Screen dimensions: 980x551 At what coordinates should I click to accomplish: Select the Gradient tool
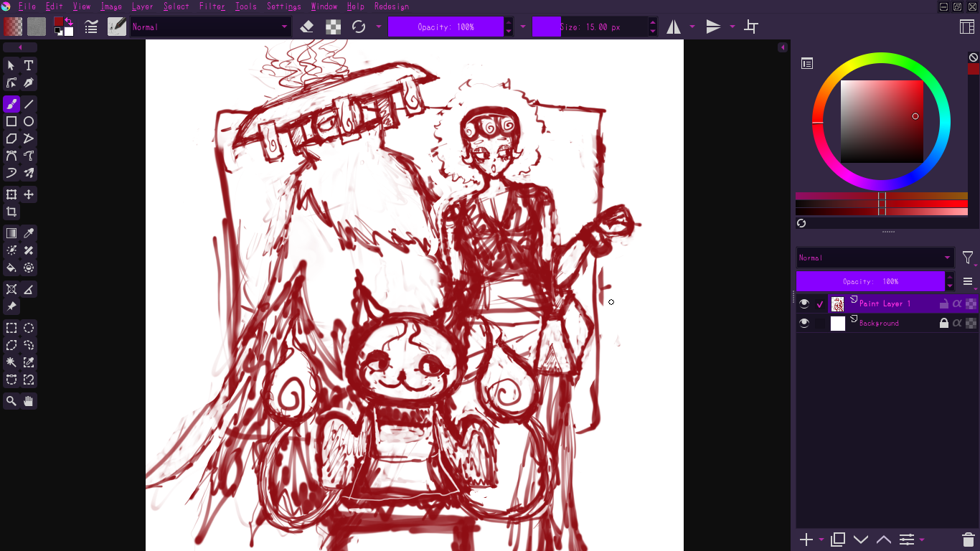[x=11, y=233]
